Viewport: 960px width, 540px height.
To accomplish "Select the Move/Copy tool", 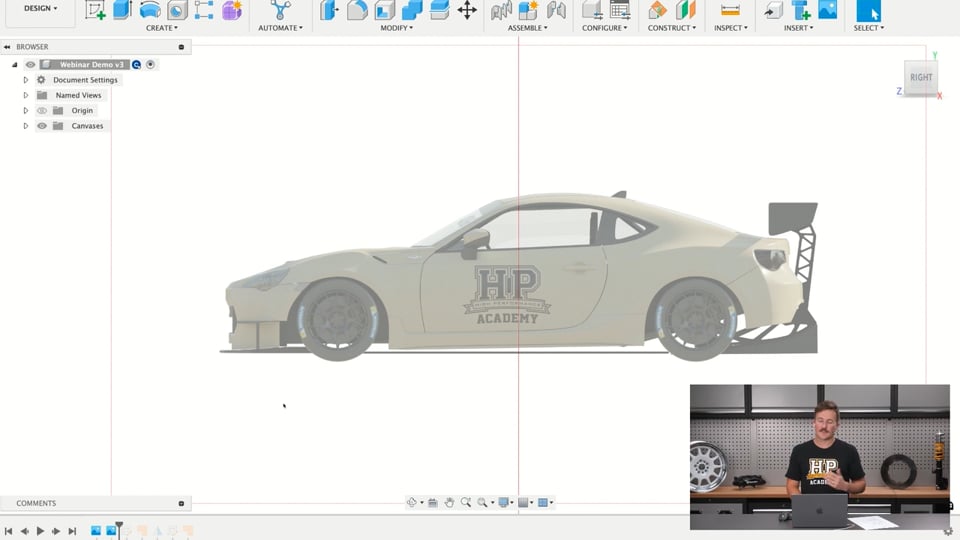I will [467, 10].
